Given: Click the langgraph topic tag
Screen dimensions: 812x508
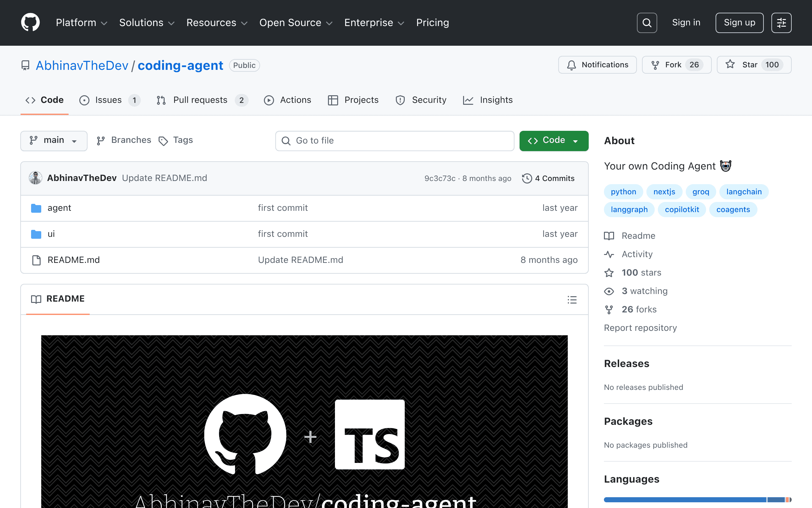Looking at the screenshot, I should click(x=629, y=210).
